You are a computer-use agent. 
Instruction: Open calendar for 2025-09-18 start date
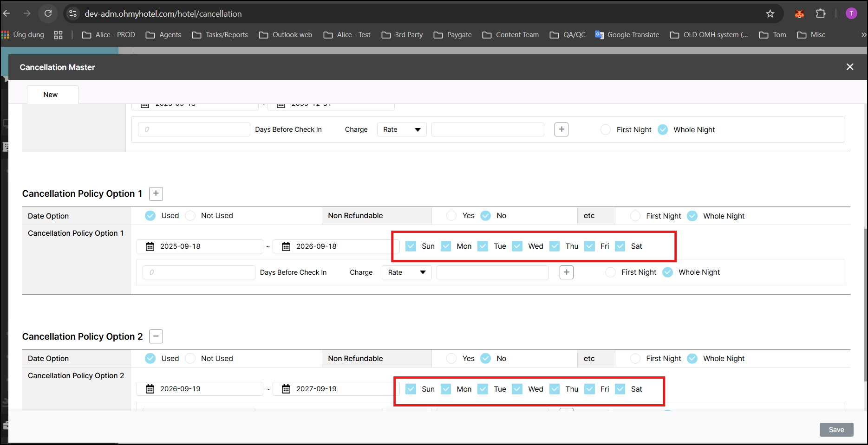point(150,246)
